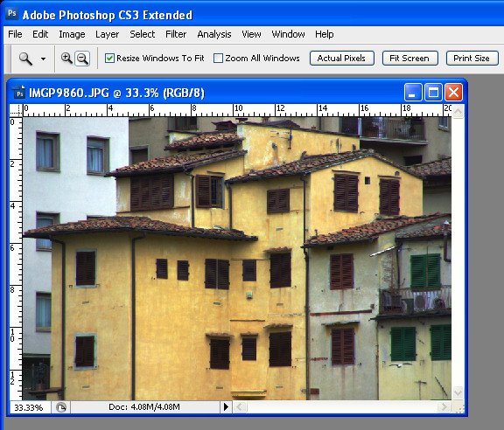Viewport: 504px width, 430px height.
Task: Choose the Zoom Out minus magnifier
Action: (x=82, y=59)
